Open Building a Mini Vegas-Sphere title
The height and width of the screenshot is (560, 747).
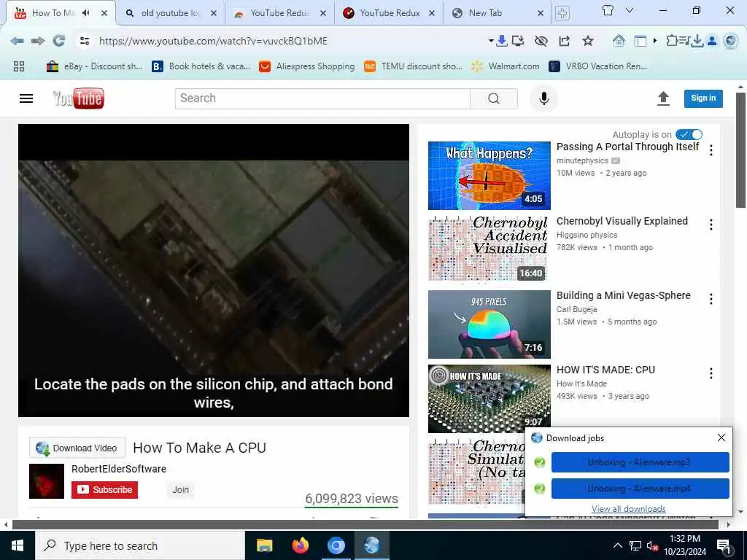click(x=623, y=295)
